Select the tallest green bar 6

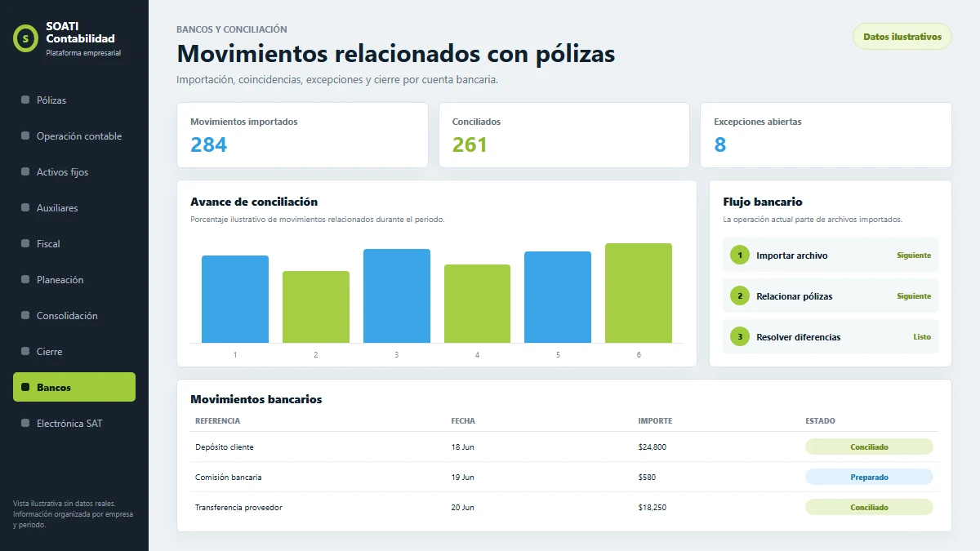[639, 293]
